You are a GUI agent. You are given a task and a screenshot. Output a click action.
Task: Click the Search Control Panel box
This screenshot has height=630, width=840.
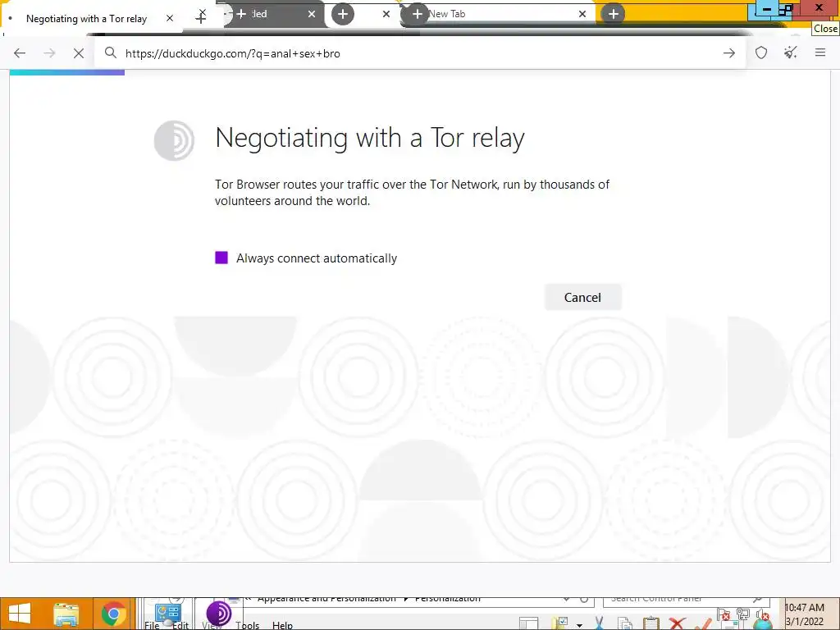point(687,601)
